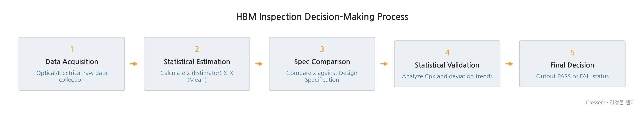The height and width of the screenshot is (115, 644).
Task: Select the orange step number 5
Action: (572, 52)
